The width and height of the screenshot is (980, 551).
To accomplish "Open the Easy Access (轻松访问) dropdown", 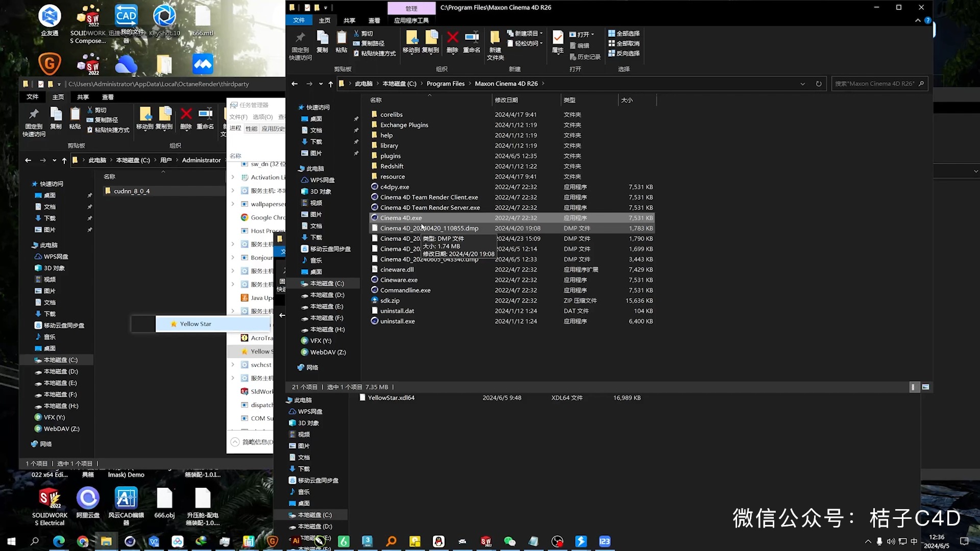I will click(x=525, y=43).
